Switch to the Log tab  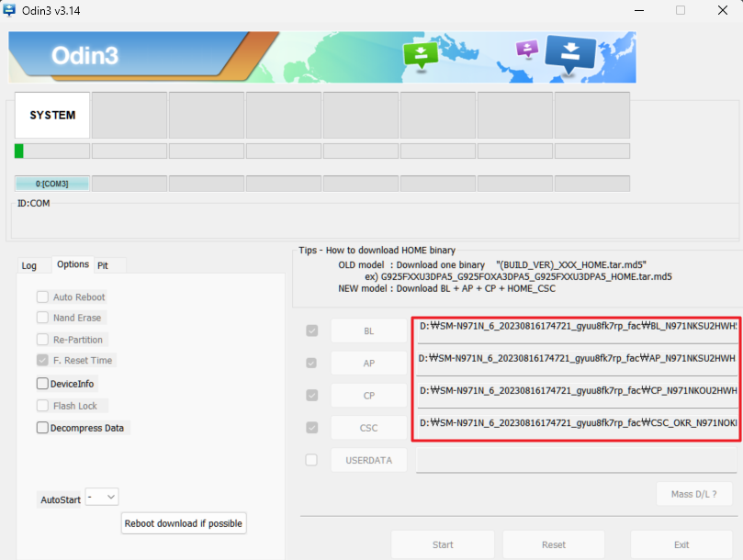pyautogui.click(x=28, y=266)
